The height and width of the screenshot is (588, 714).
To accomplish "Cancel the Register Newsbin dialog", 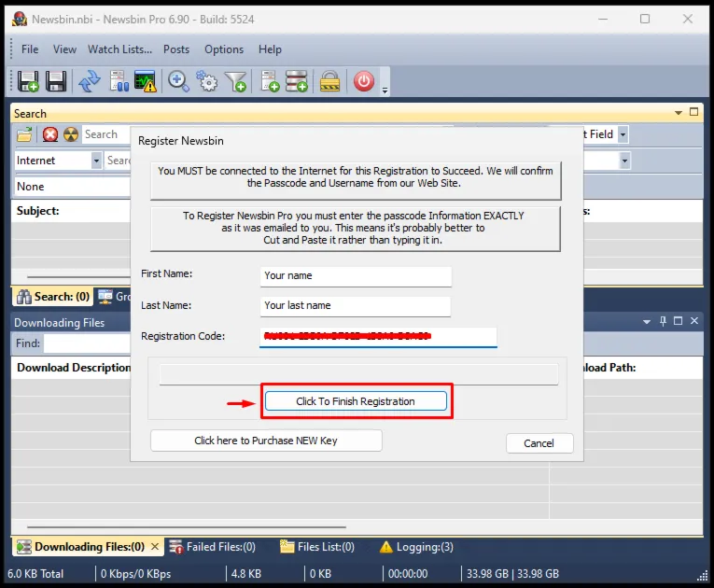I will 539,443.
